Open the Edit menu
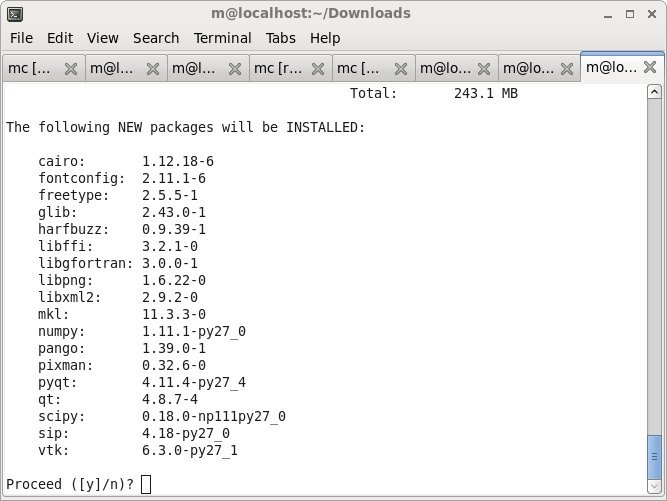 click(x=60, y=38)
